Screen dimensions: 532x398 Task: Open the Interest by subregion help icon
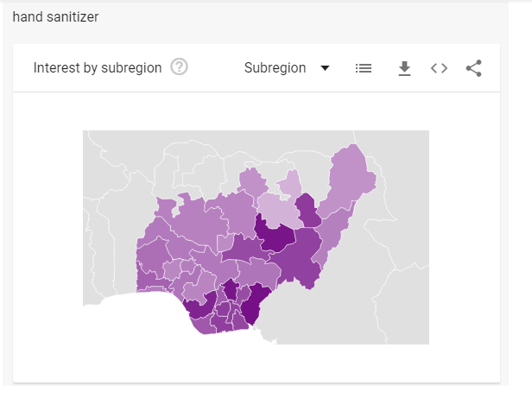coord(180,67)
